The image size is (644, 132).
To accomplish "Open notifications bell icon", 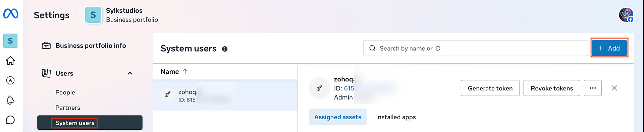I will pyautogui.click(x=10, y=100).
